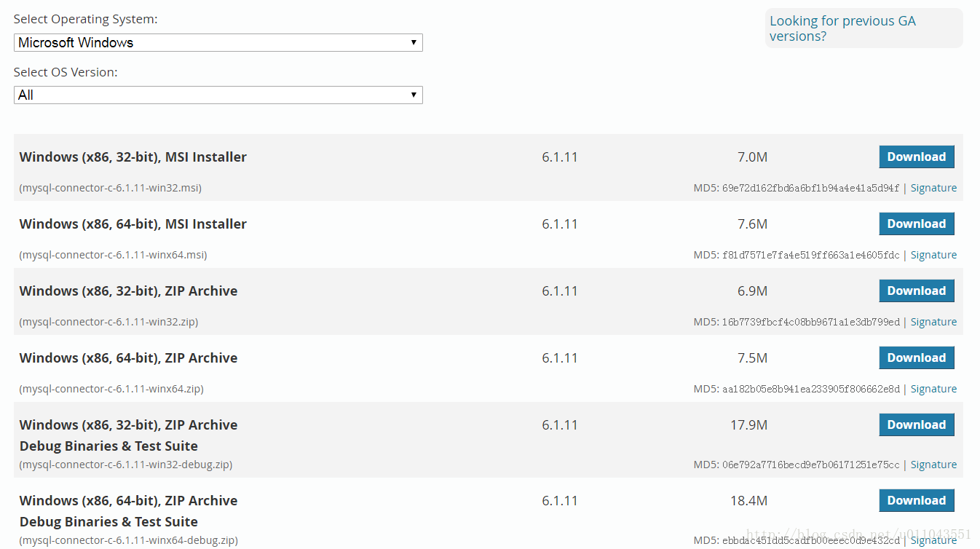The height and width of the screenshot is (549, 980).
Task: Click filename mysql-connector-c-6.1.11-winx64.zip
Action: [111, 389]
